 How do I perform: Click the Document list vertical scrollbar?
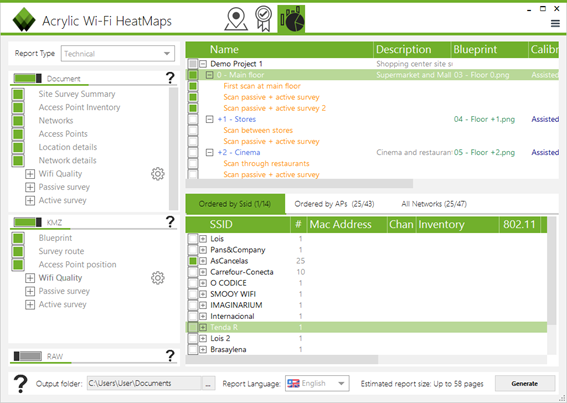pos(174,148)
